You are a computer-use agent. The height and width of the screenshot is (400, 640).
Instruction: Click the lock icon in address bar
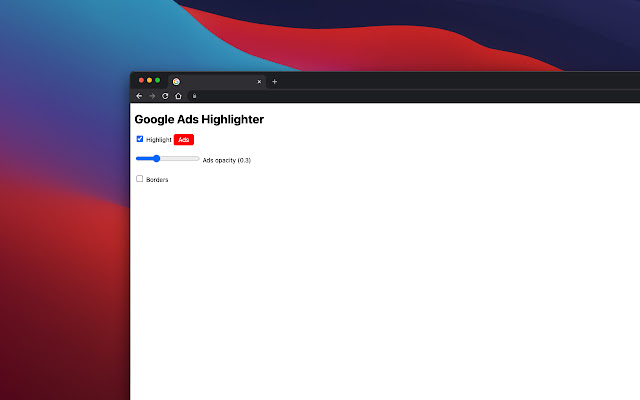click(194, 96)
